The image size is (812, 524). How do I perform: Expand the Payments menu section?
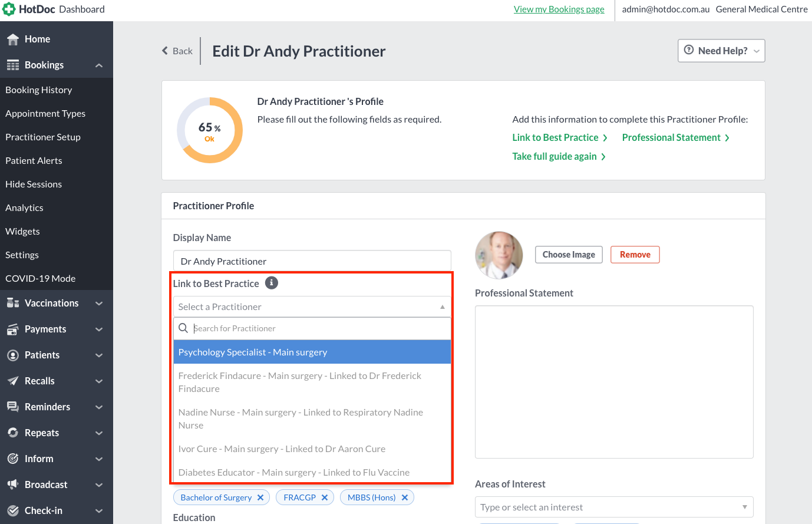click(99, 329)
